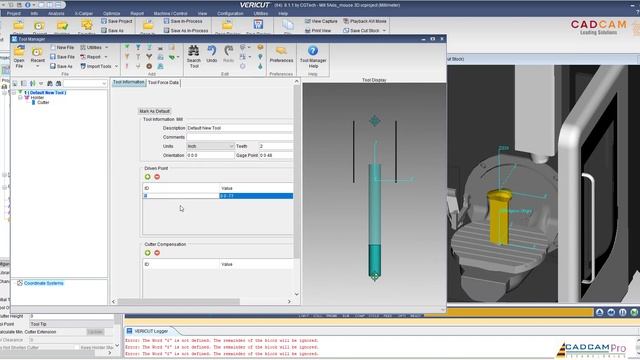Switch to Tool Information tab
This screenshot has width=640, height=360.
[x=129, y=82]
